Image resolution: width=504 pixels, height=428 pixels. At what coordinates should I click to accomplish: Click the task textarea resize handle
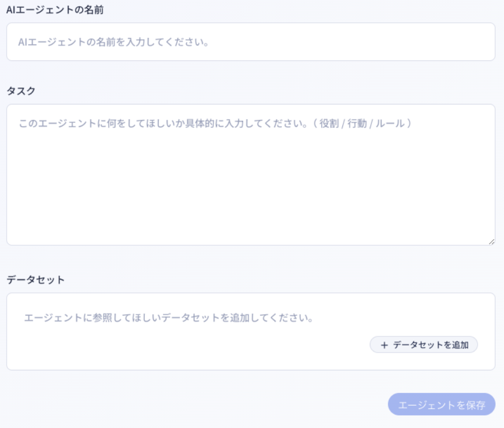(491, 241)
